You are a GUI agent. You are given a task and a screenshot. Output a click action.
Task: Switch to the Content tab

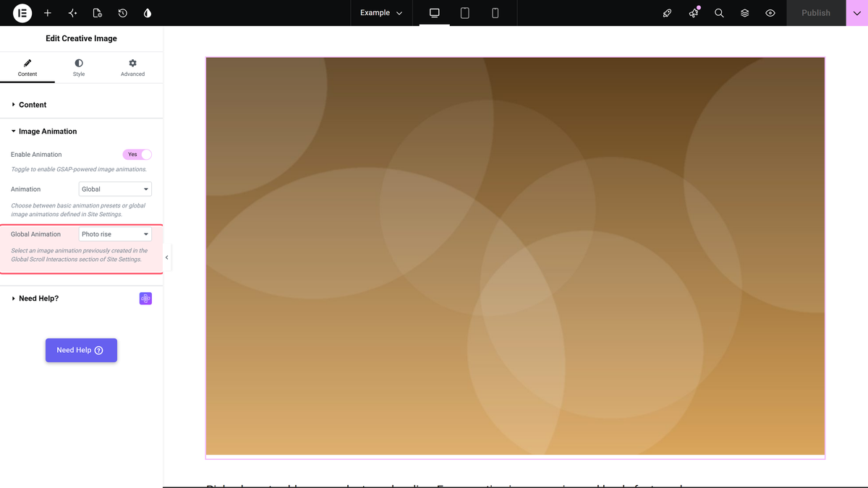[x=27, y=69]
